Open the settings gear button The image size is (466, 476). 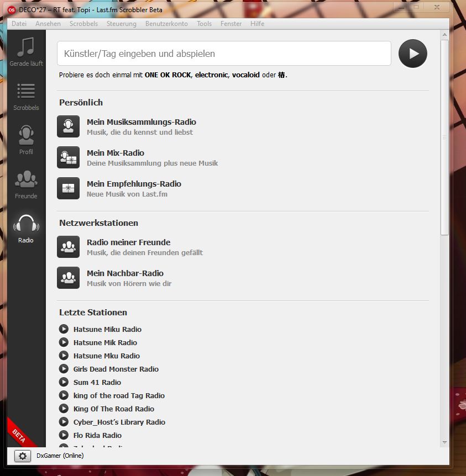click(x=23, y=456)
